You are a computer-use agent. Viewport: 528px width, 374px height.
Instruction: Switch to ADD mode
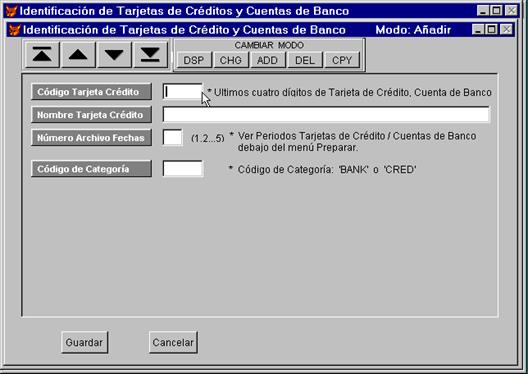(x=267, y=60)
